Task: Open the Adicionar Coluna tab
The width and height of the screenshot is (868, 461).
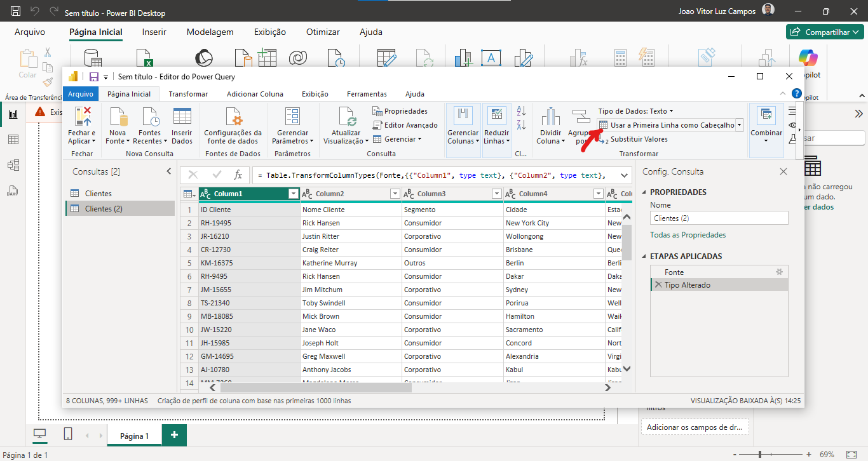Action: click(x=255, y=94)
